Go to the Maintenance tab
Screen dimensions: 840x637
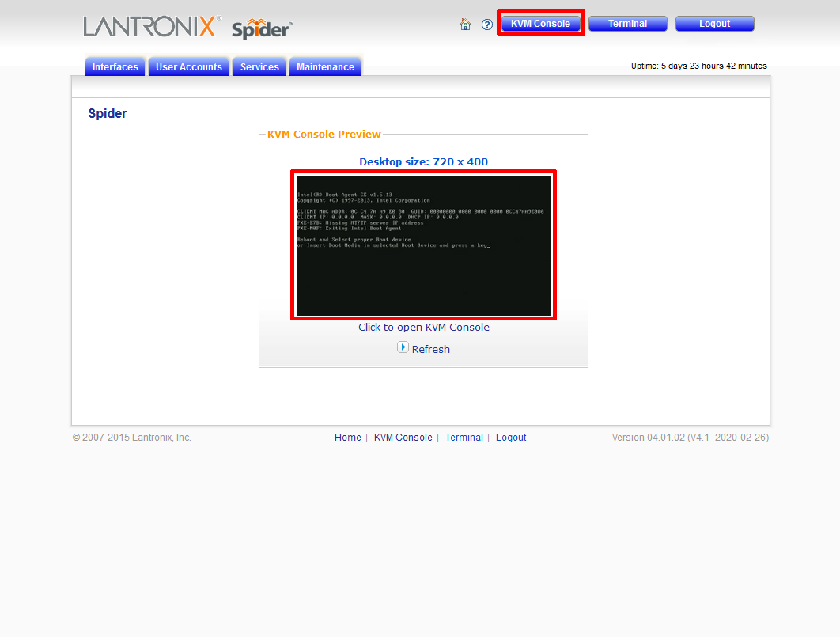click(325, 67)
